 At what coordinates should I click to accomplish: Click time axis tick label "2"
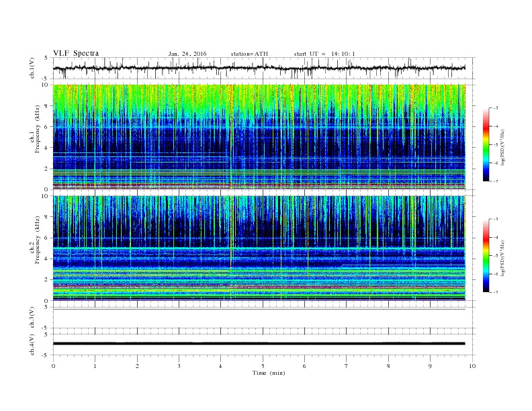click(x=137, y=366)
